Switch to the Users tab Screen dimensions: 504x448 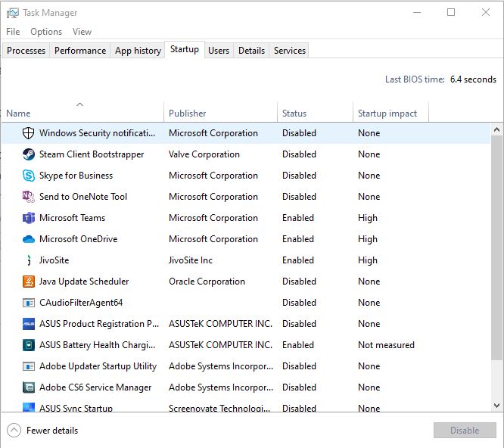tap(219, 51)
